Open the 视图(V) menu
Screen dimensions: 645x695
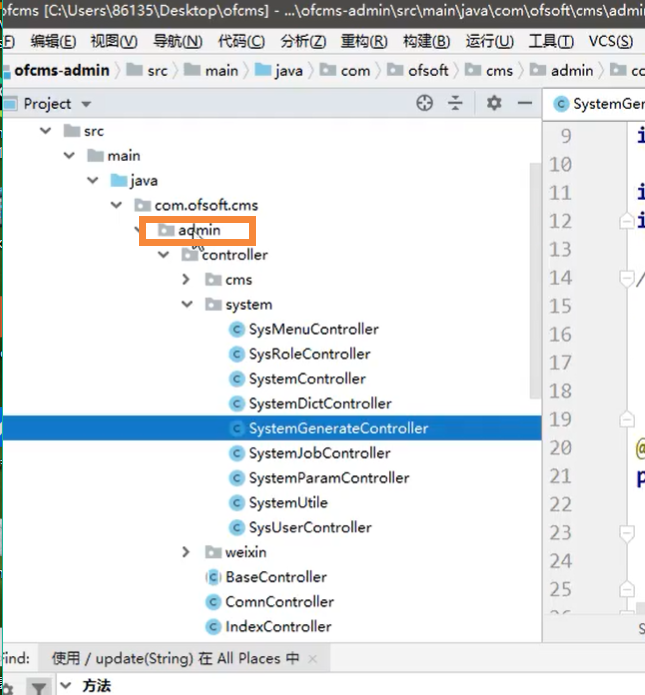[x=114, y=42]
